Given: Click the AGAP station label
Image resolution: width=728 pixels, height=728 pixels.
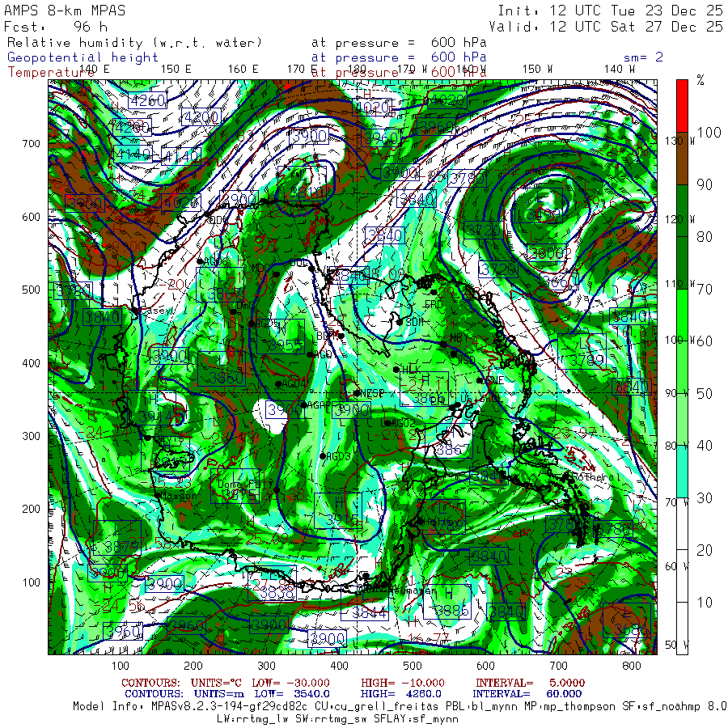Looking at the screenshot, I should point(319,405).
